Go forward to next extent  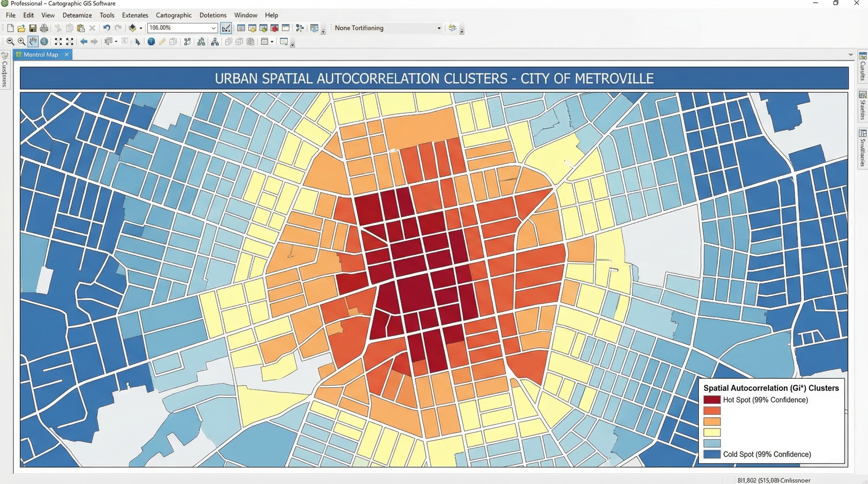[94, 42]
